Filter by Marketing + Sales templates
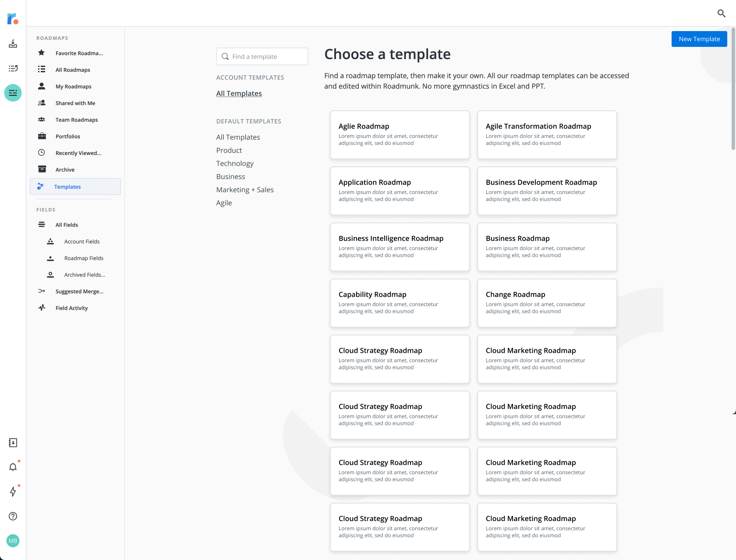Image resolution: width=736 pixels, height=560 pixels. tap(245, 190)
